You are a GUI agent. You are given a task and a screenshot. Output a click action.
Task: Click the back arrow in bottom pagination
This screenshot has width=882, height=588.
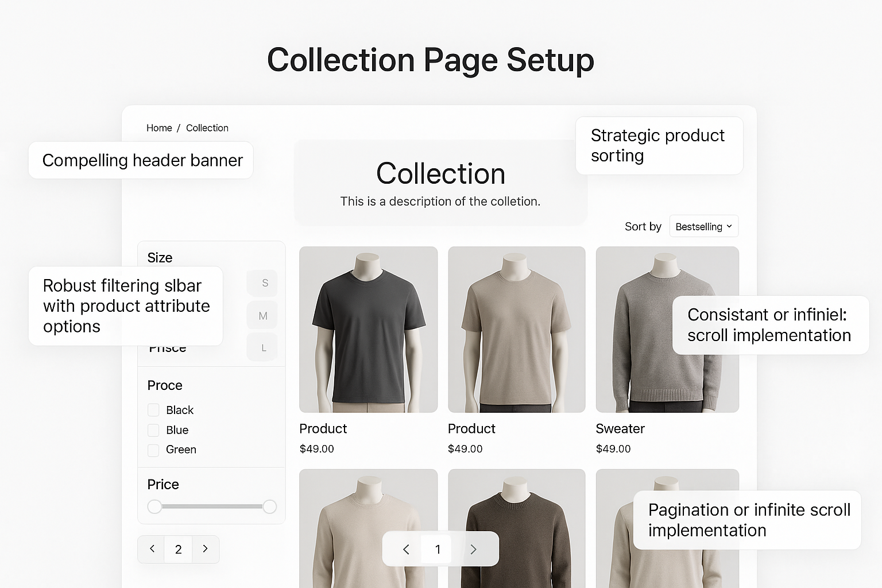(x=406, y=549)
